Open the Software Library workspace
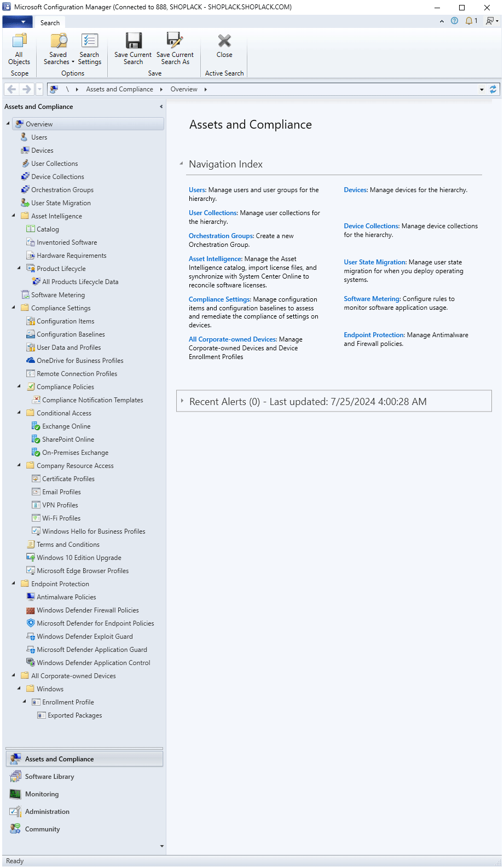This screenshot has width=504, height=867. pos(49,777)
